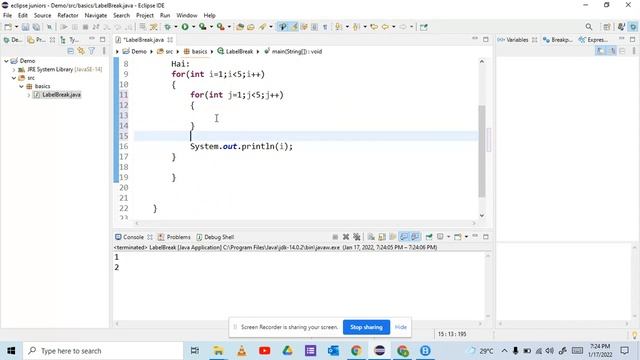Switch to the Problems tab
640x360 pixels.
174,237
